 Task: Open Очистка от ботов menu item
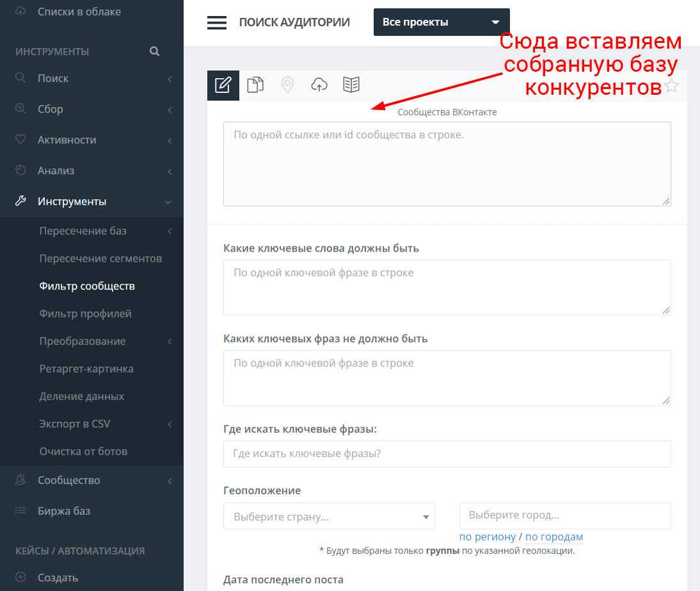coord(83,451)
